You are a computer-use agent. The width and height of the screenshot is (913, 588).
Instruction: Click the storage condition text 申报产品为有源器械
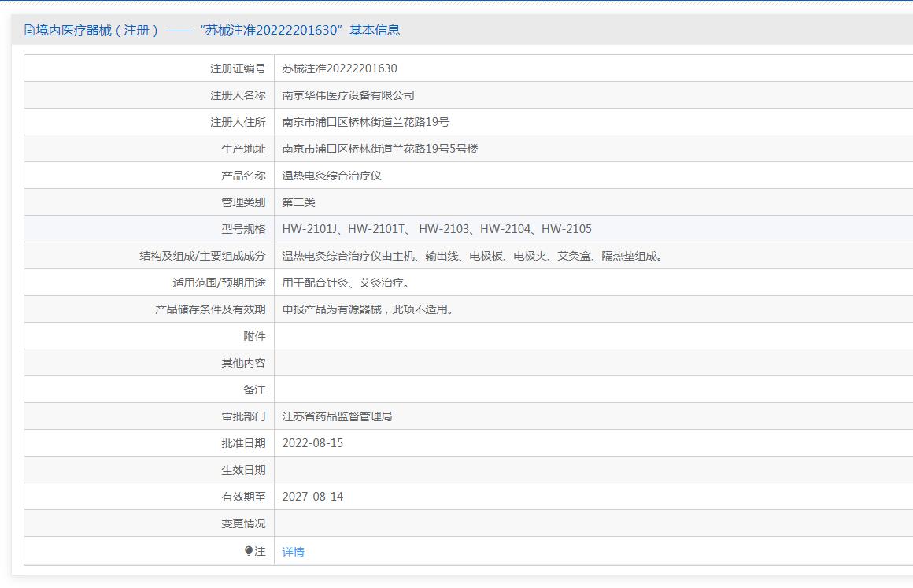tap(368, 309)
